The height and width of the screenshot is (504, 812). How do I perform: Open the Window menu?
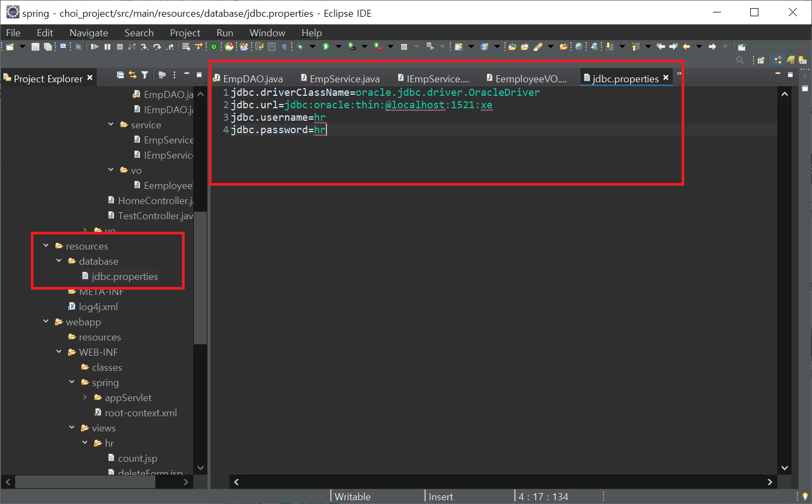[267, 32]
